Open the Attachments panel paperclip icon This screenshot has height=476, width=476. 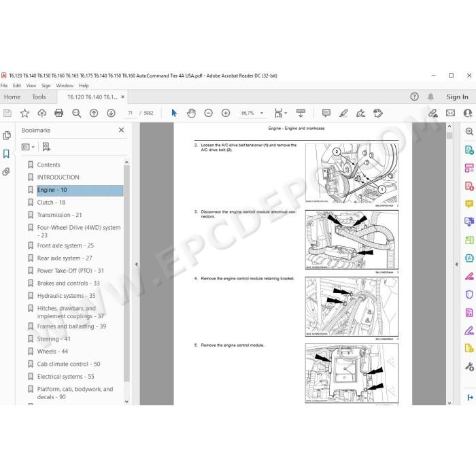(6, 172)
